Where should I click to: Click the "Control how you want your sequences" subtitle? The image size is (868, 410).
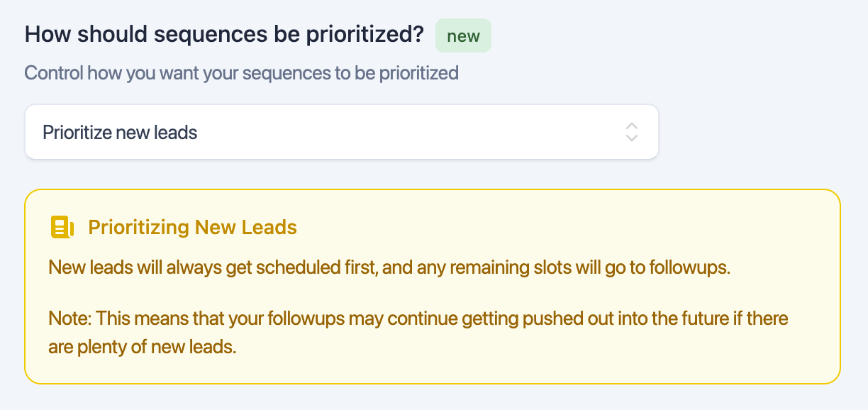point(241,72)
